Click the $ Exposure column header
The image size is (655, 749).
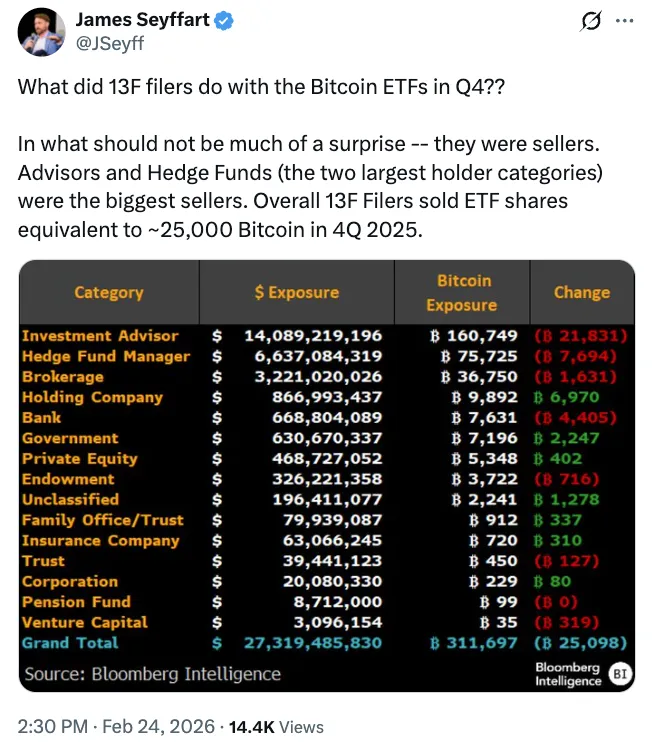click(297, 292)
